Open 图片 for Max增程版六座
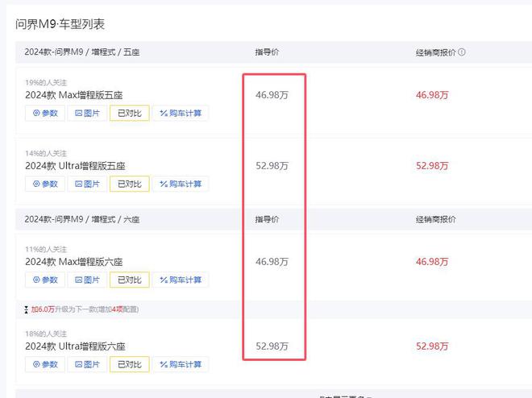Image resolution: width=532 pixels, height=398 pixels. tap(87, 280)
